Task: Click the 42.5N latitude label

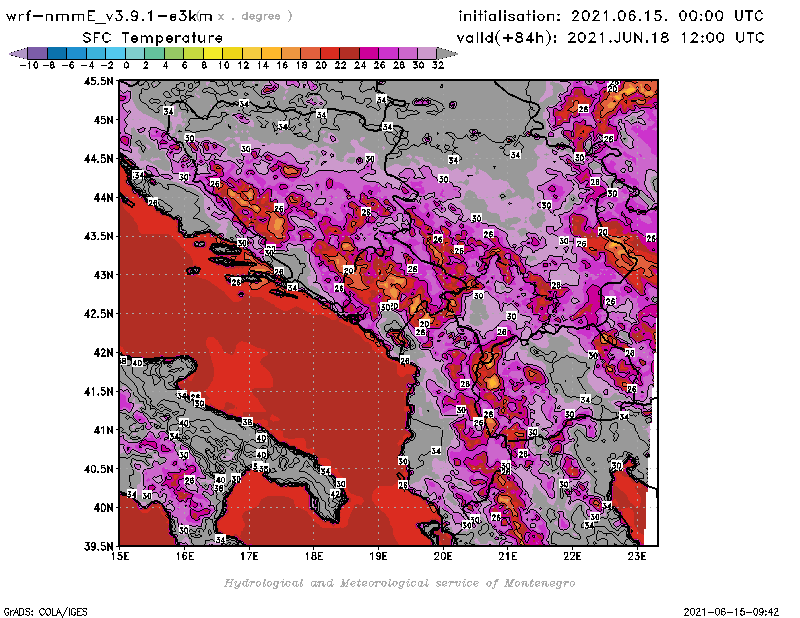Action: [x=98, y=314]
